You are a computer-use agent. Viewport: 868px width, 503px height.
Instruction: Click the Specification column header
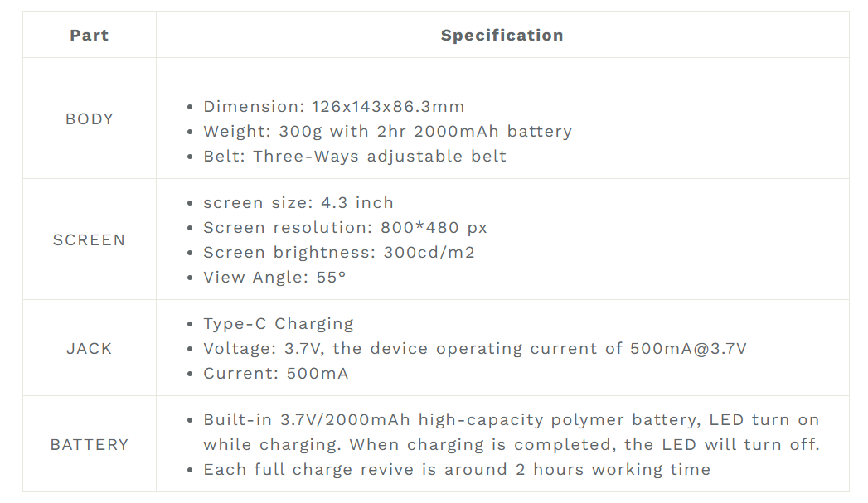[x=502, y=35]
